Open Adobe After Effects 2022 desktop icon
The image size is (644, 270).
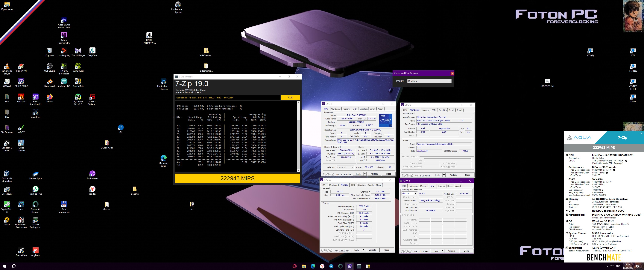(64, 23)
